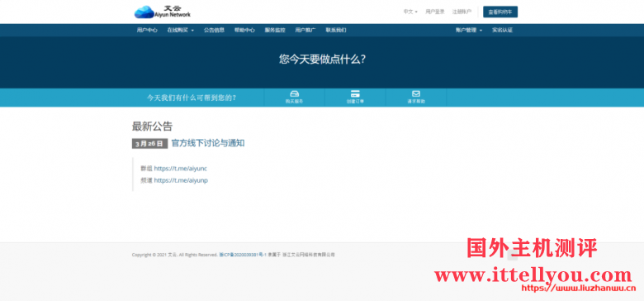Open 公告信息 in navigation bar
Image resolution: width=644 pixels, height=301 pixels.
214,30
